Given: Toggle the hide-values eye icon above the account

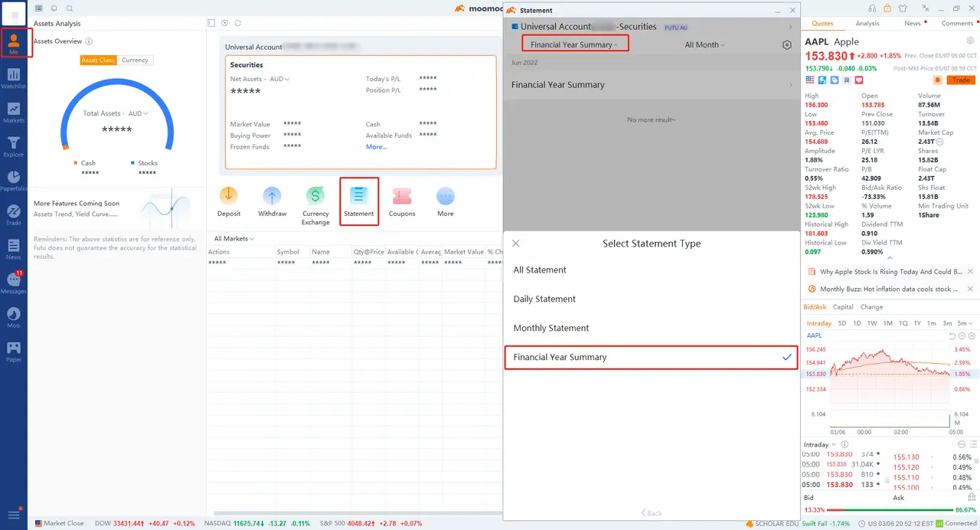Looking at the screenshot, I should point(225,23).
